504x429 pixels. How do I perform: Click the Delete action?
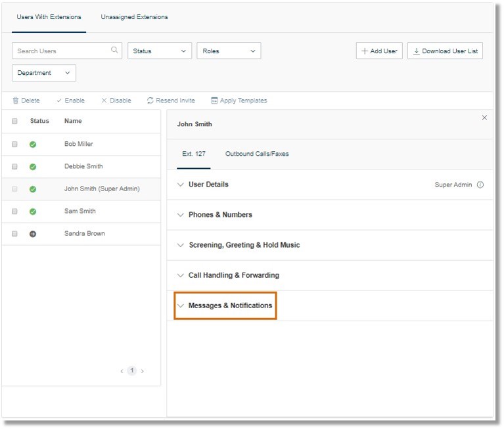pos(26,101)
